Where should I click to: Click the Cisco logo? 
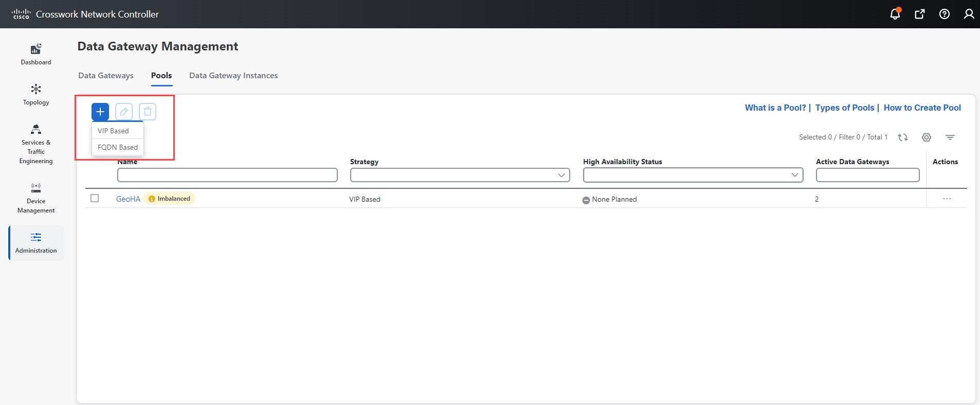point(21,14)
